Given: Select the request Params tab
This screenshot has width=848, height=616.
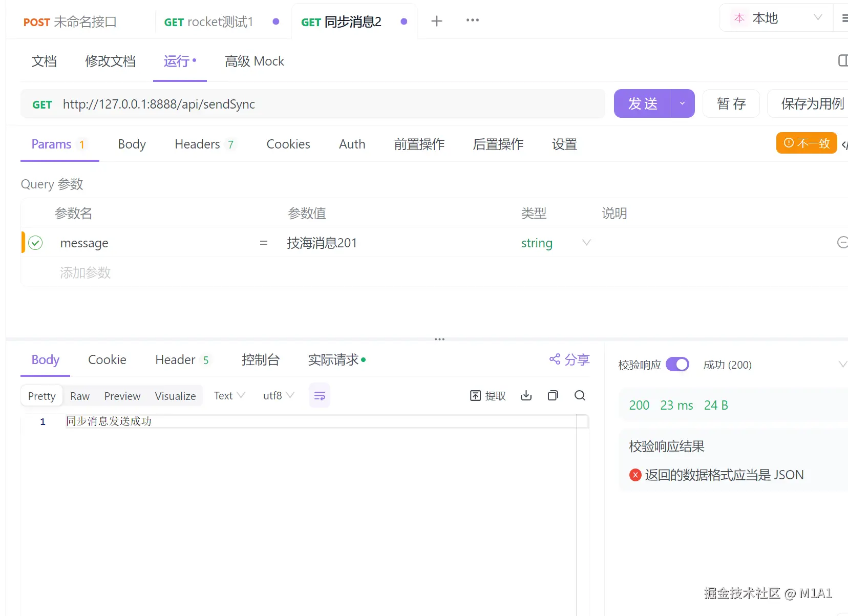Looking at the screenshot, I should 59,144.
